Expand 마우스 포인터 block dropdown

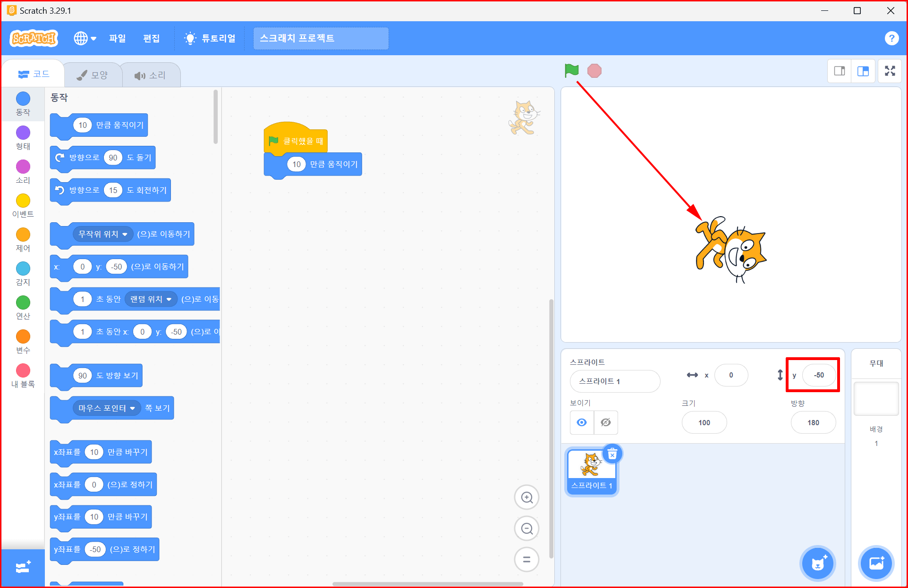[132, 408]
